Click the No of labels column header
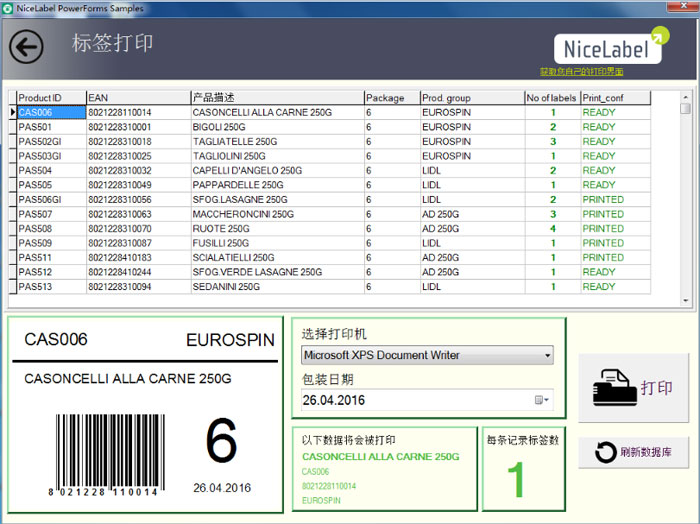The height and width of the screenshot is (524, 700). (x=553, y=98)
